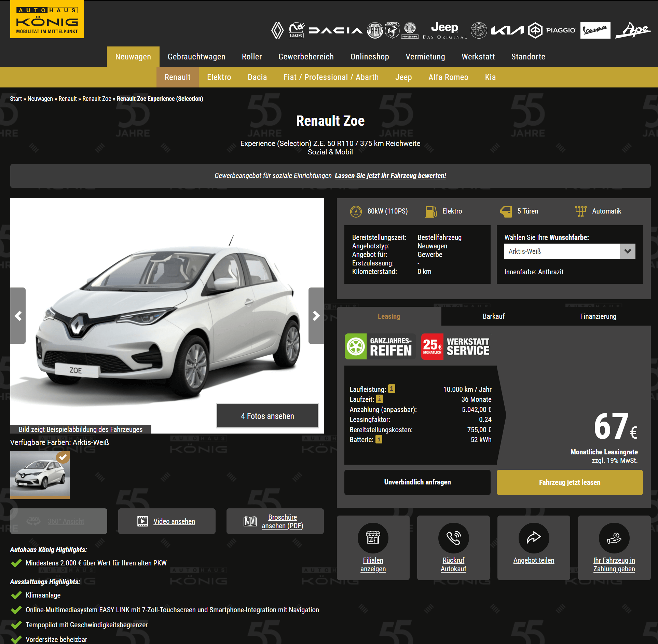The width and height of the screenshot is (658, 644).
Task: Click the Angebot teilen share icon
Action: [534, 538]
